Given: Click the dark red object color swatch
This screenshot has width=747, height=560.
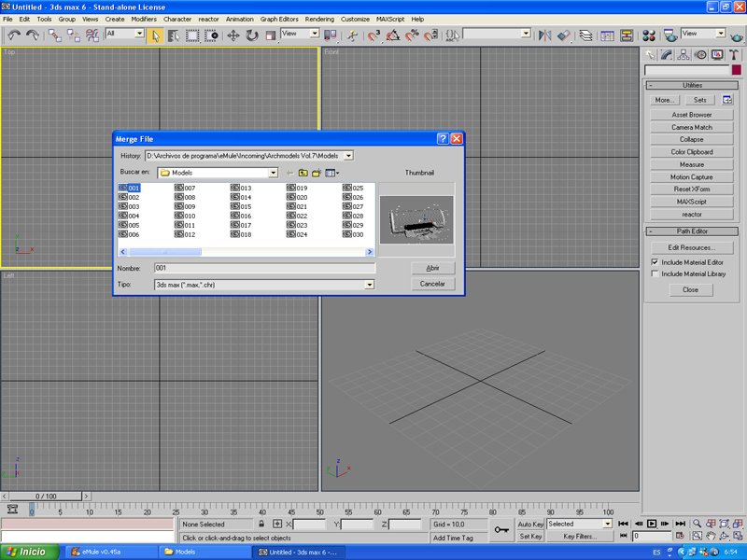Looking at the screenshot, I should point(737,70).
